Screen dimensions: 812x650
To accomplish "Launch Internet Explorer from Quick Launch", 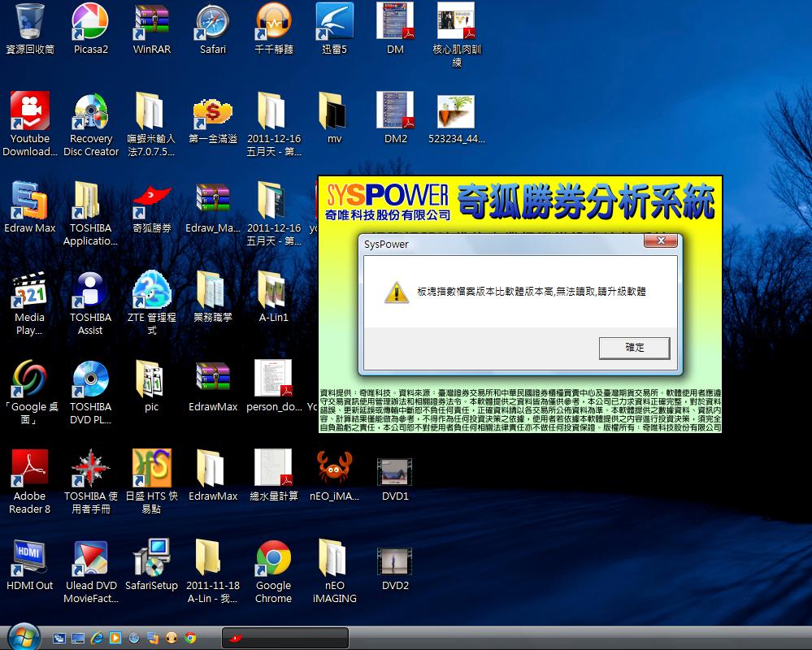I will point(97,638).
